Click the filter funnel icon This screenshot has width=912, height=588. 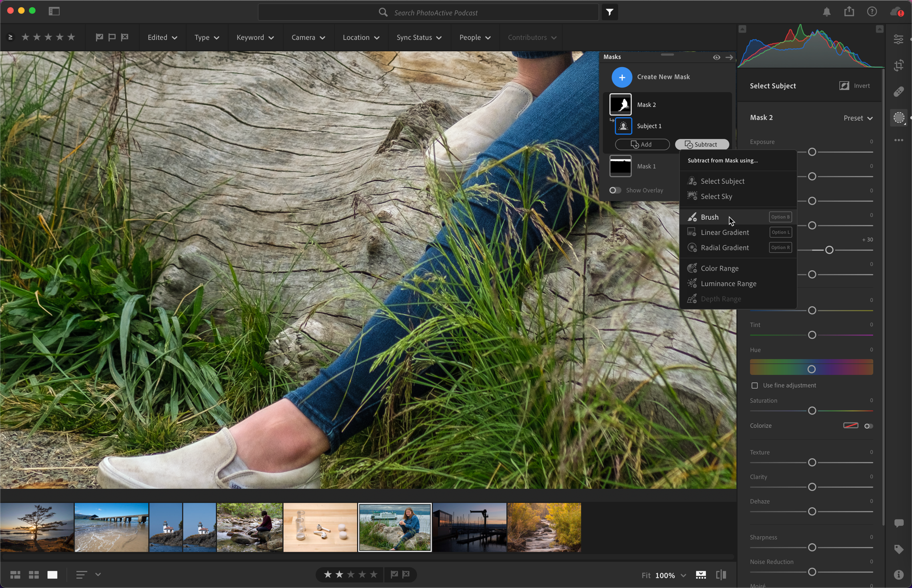click(610, 12)
